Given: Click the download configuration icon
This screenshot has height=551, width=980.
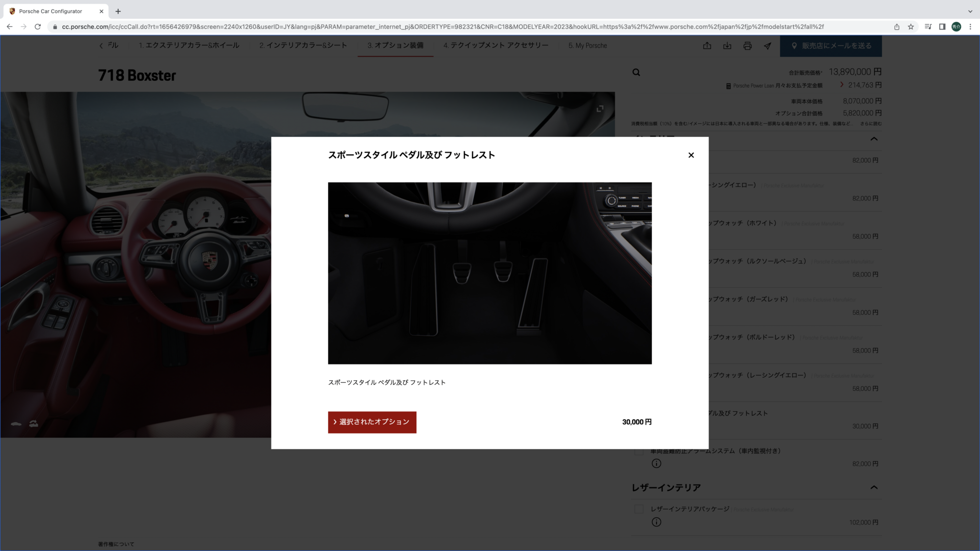Looking at the screenshot, I should coord(727,46).
